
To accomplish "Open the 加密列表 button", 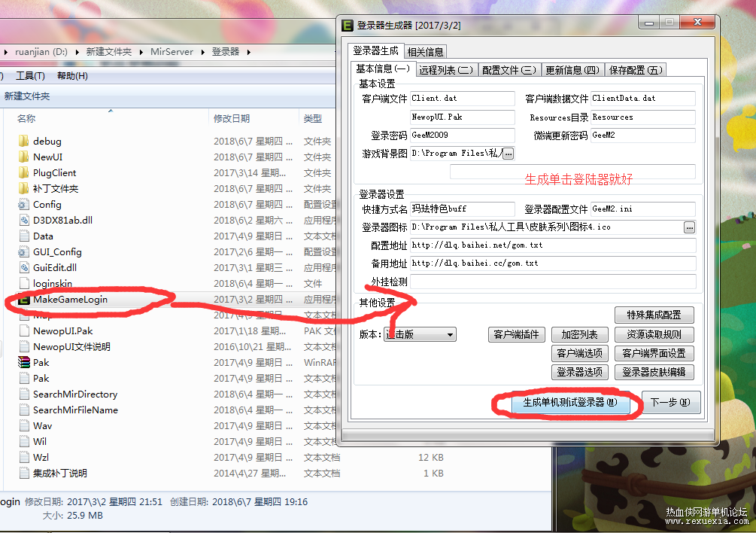I will click(x=579, y=334).
